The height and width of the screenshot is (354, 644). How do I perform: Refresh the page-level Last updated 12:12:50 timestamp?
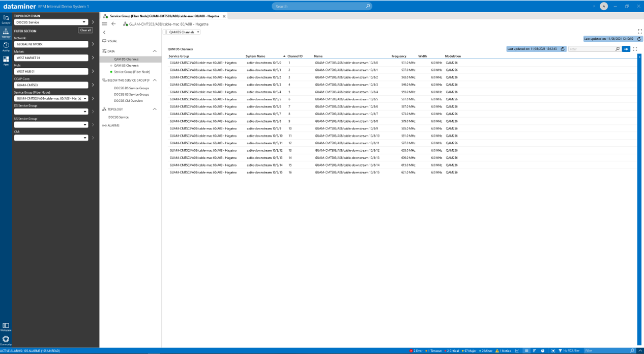[x=639, y=39]
